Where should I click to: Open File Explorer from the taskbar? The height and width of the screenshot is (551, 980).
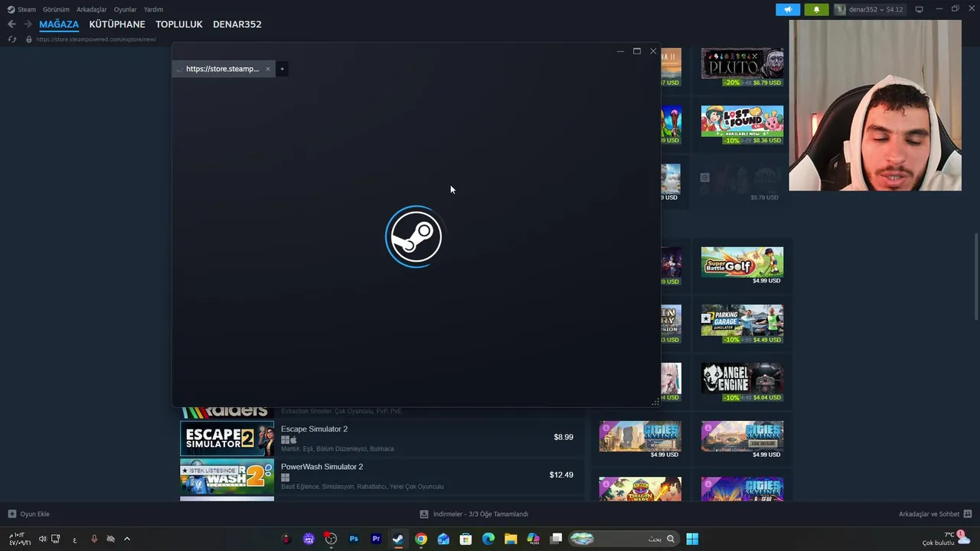[x=511, y=539]
